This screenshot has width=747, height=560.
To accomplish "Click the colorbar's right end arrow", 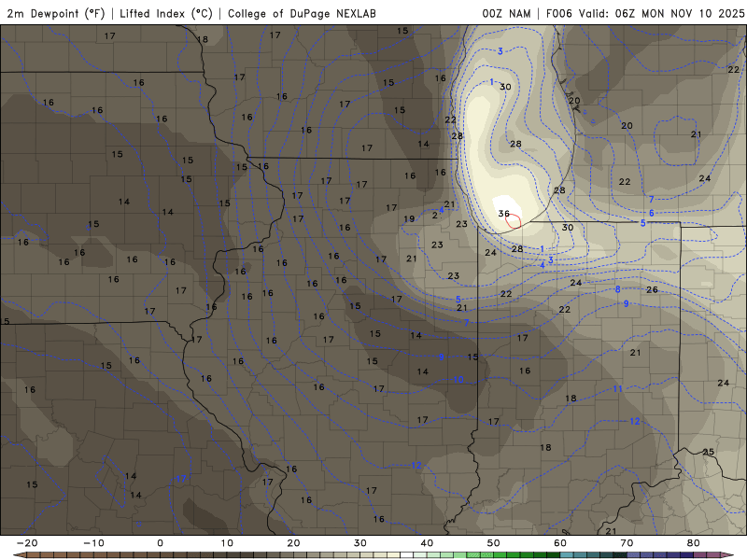I will (727, 555).
